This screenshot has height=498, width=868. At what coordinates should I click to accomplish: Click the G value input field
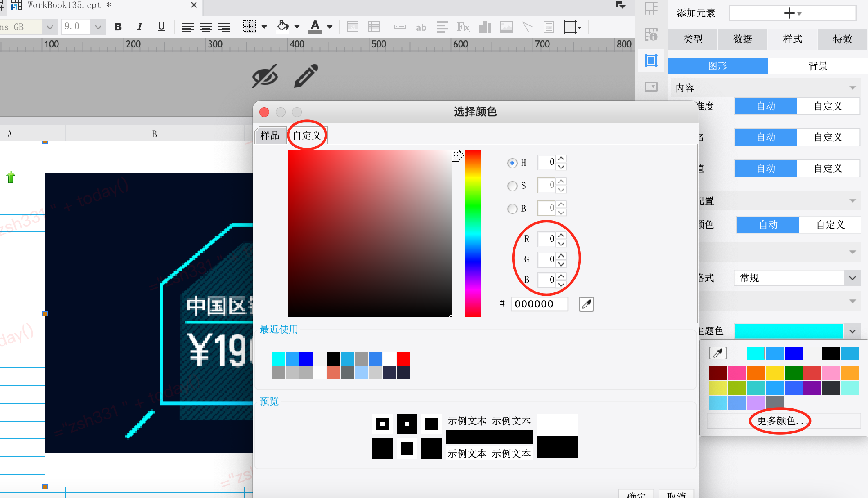(x=547, y=259)
